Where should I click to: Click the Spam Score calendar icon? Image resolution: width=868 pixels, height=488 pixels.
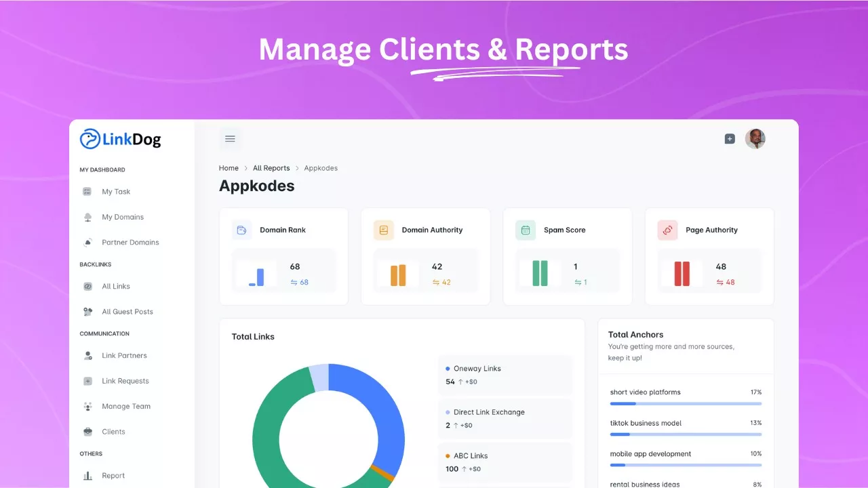point(526,230)
